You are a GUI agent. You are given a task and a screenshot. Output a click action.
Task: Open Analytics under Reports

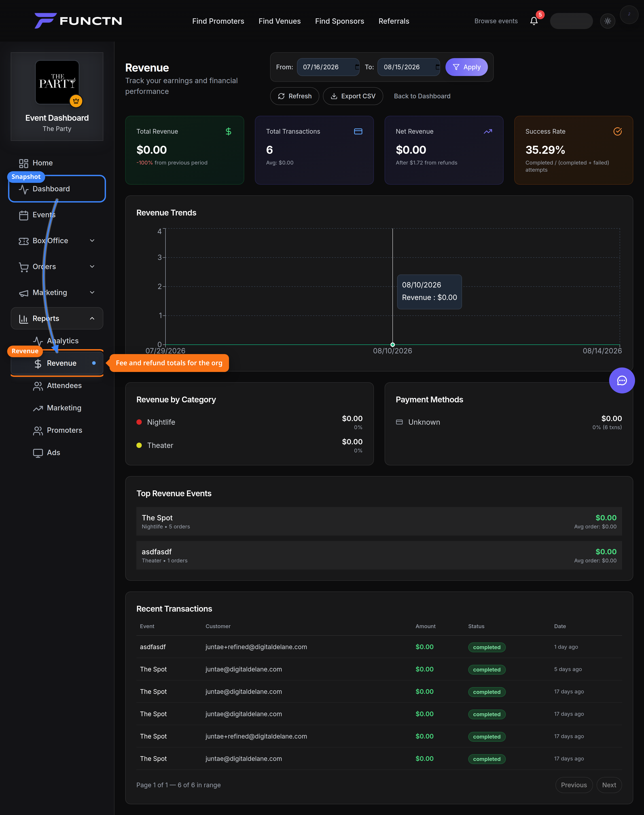[63, 341]
